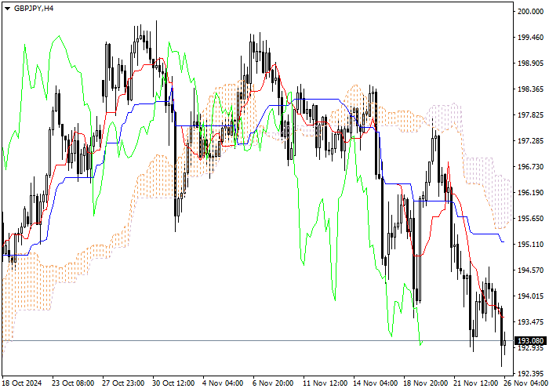Click the 194.015 price scale label
Screen dimensions: 549x392
pyautogui.click(x=530, y=296)
